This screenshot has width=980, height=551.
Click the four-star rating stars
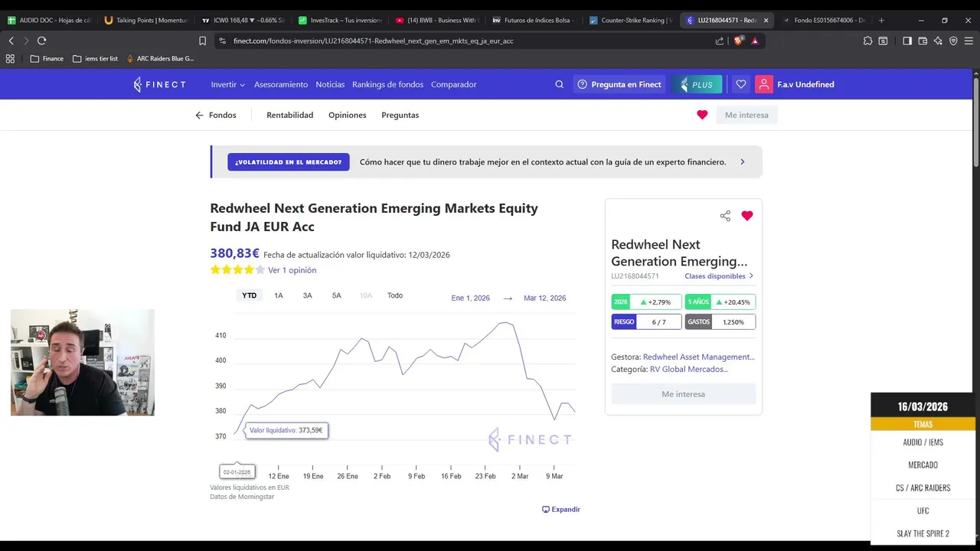(237, 270)
